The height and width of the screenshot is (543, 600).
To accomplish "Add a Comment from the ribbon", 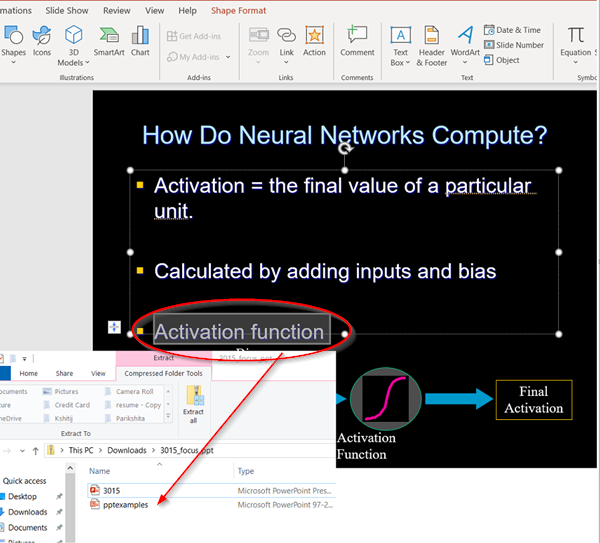I will pyautogui.click(x=357, y=41).
